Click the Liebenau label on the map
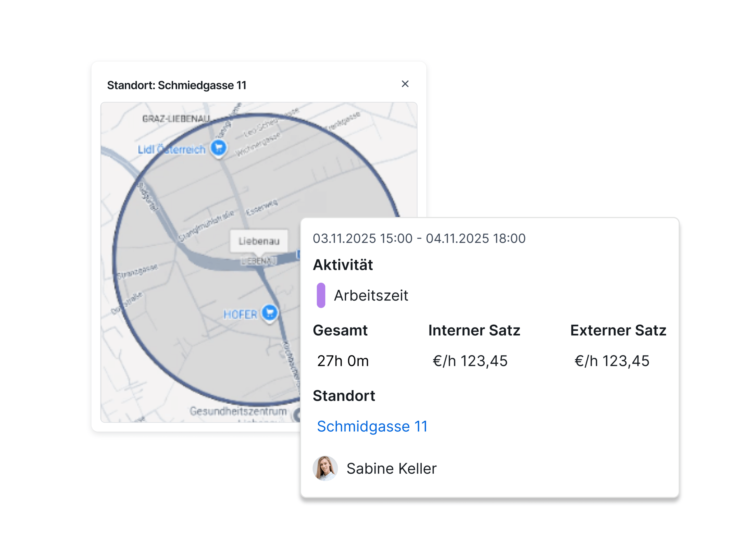747x560 pixels. pyautogui.click(x=259, y=241)
